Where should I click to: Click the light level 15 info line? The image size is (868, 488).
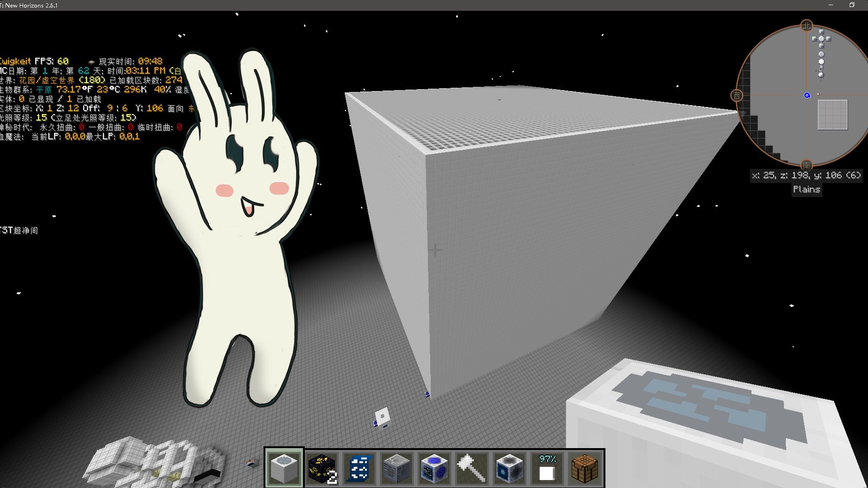68,118
